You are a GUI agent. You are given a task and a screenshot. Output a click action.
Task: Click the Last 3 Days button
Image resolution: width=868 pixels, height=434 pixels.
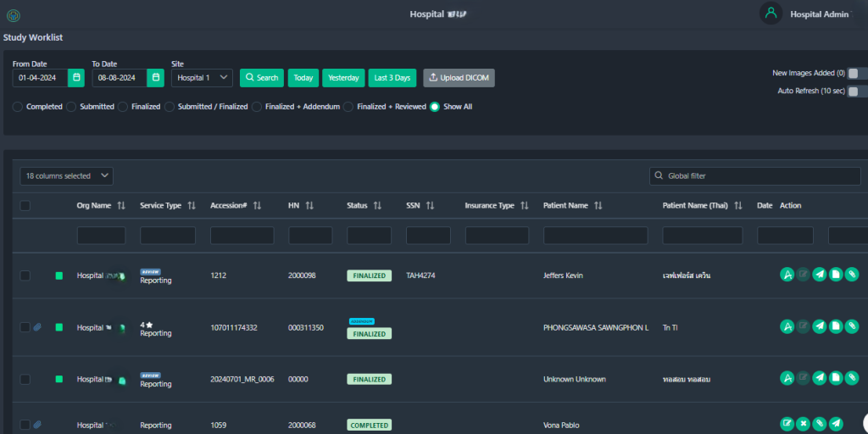click(x=392, y=78)
